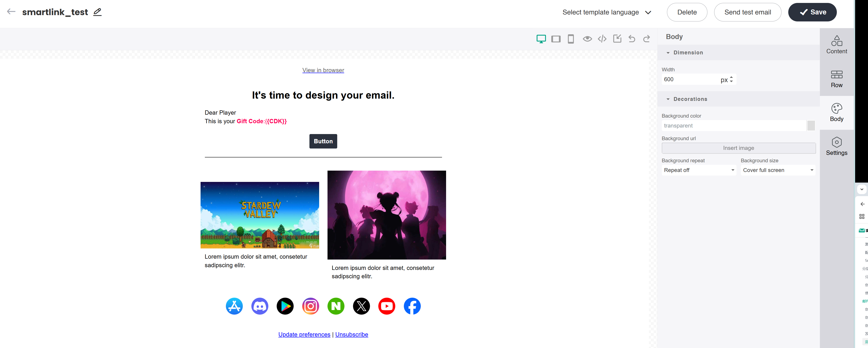Go back using the left arrow

click(x=11, y=12)
